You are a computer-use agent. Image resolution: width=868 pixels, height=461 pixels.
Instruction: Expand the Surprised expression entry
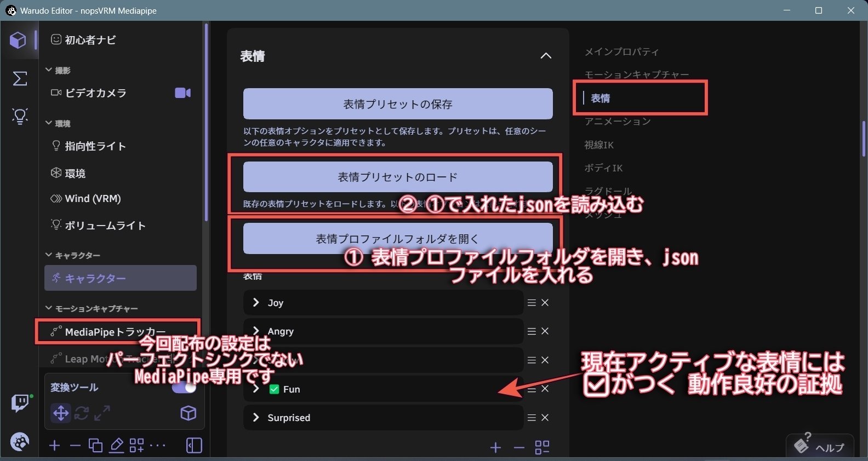tap(256, 417)
